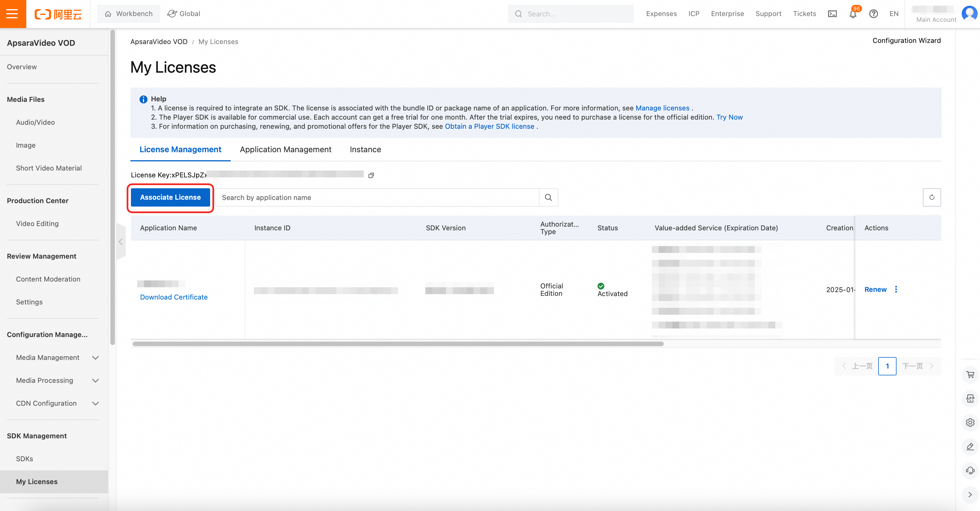Open the shopping cart icon
Image resolution: width=980 pixels, height=511 pixels.
click(x=970, y=375)
